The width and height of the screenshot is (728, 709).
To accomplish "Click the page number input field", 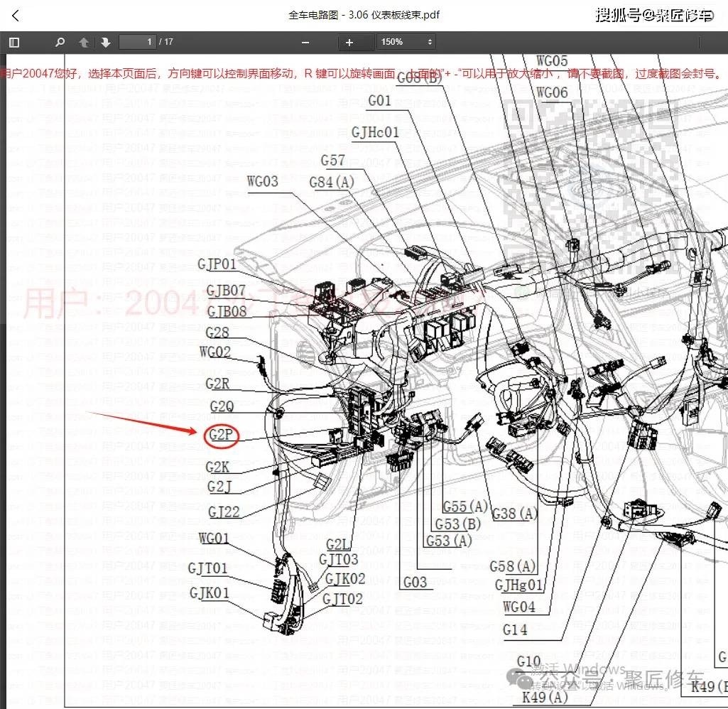I will (138, 42).
